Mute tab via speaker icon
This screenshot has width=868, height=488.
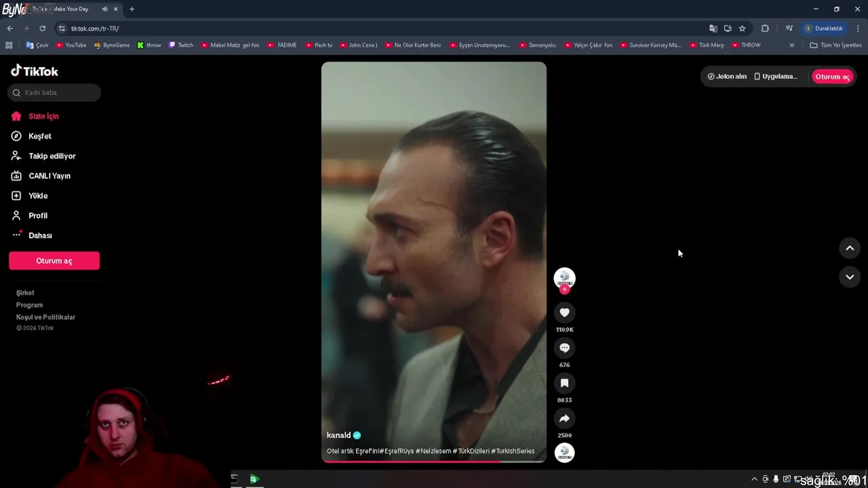104,9
